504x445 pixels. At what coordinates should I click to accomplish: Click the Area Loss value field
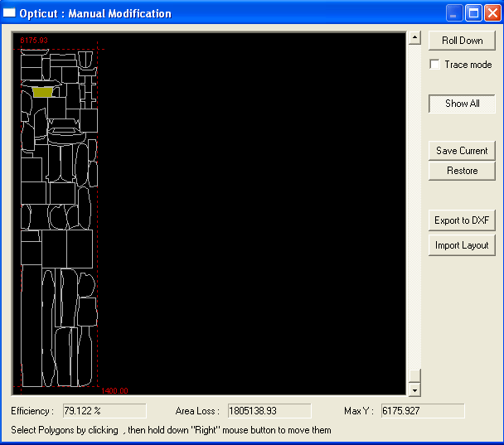pos(269,411)
